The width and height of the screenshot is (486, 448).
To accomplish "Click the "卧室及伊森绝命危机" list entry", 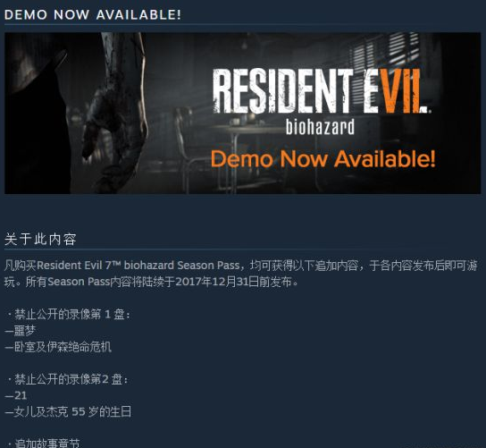I will [x=58, y=347].
